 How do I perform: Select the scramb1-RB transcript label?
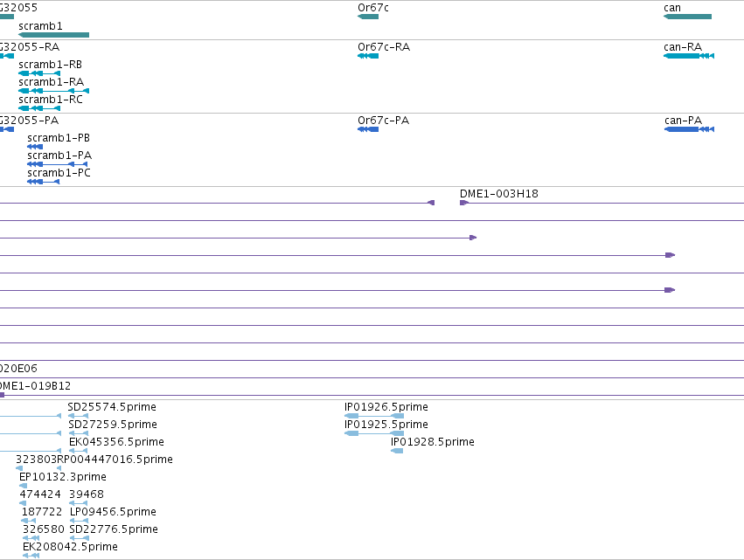(x=51, y=65)
